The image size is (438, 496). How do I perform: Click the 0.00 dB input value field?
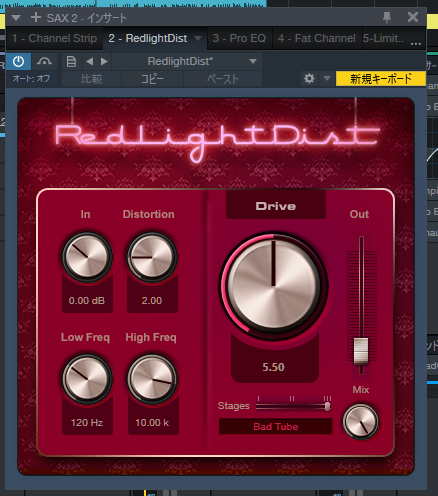coord(87,301)
